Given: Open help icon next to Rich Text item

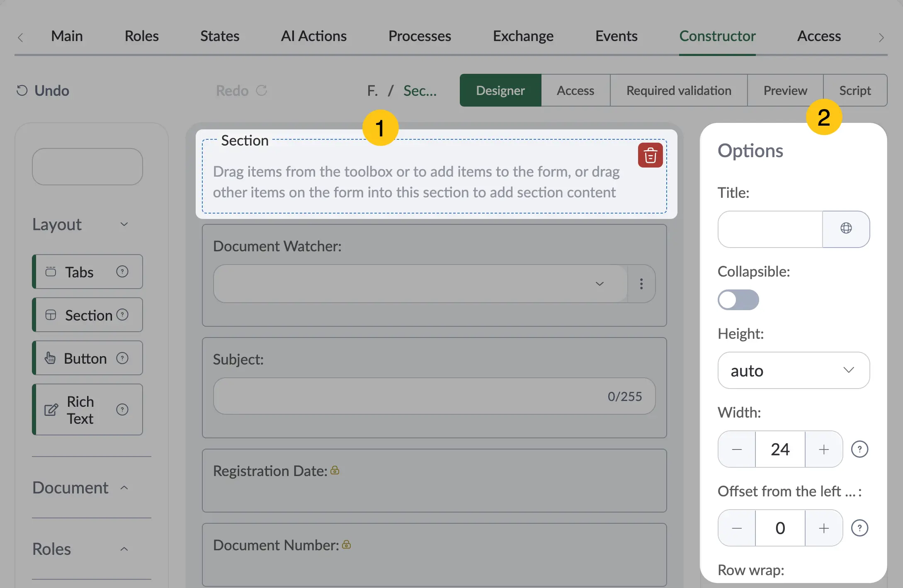Looking at the screenshot, I should click(x=122, y=410).
